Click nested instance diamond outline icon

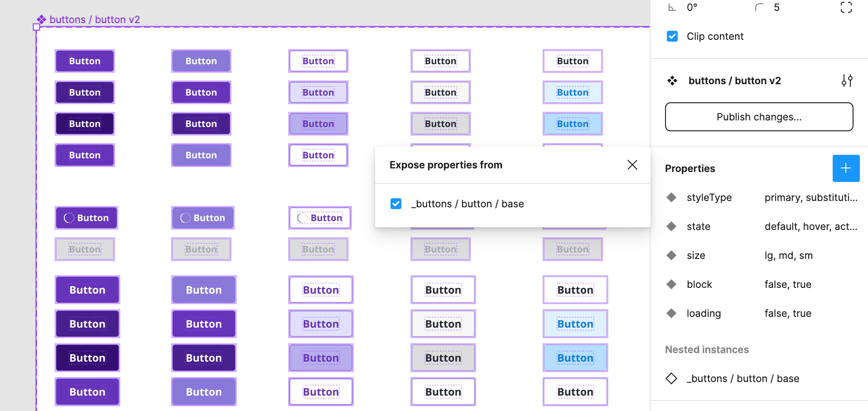(x=671, y=378)
